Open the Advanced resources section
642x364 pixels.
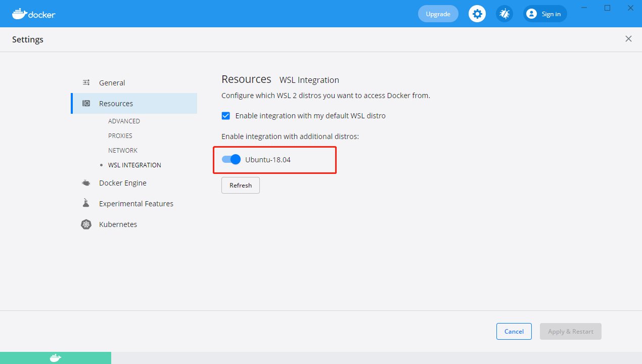click(x=124, y=121)
